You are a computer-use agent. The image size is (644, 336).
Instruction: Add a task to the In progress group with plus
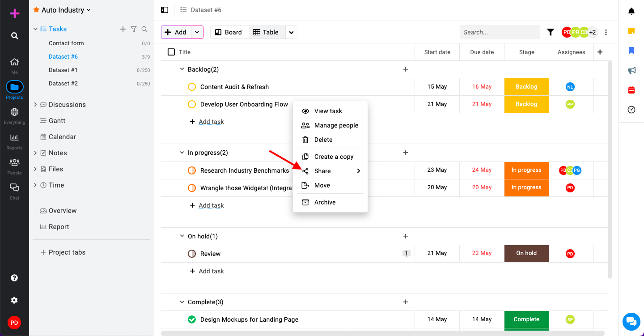[x=406, y=153]
